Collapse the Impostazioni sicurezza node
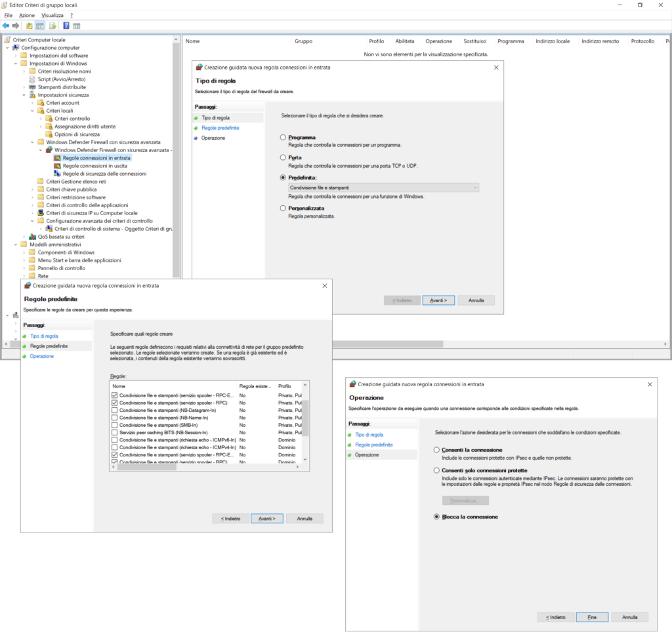Screen dimensions: 672x640 pyautogui.click(x=24, y=95)
